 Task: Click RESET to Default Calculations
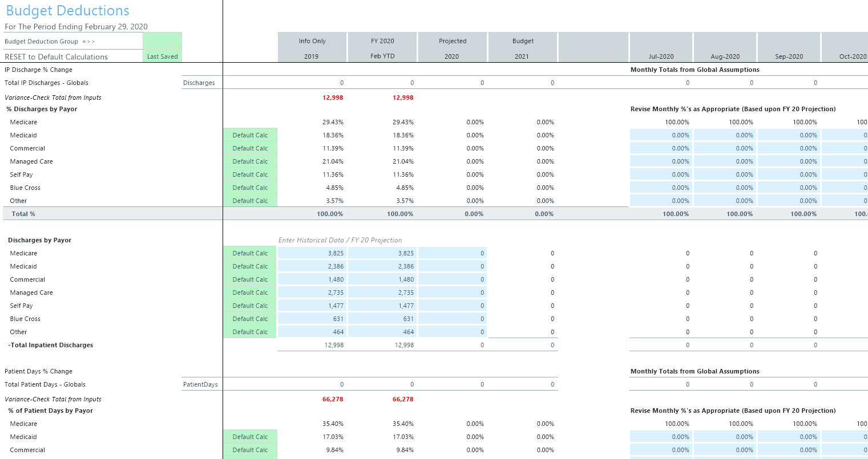56,56
